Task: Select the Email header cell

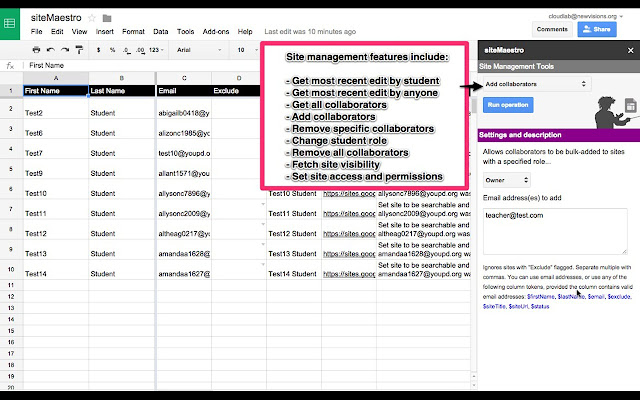Action: pyautogui.click(x=184, y=91)
